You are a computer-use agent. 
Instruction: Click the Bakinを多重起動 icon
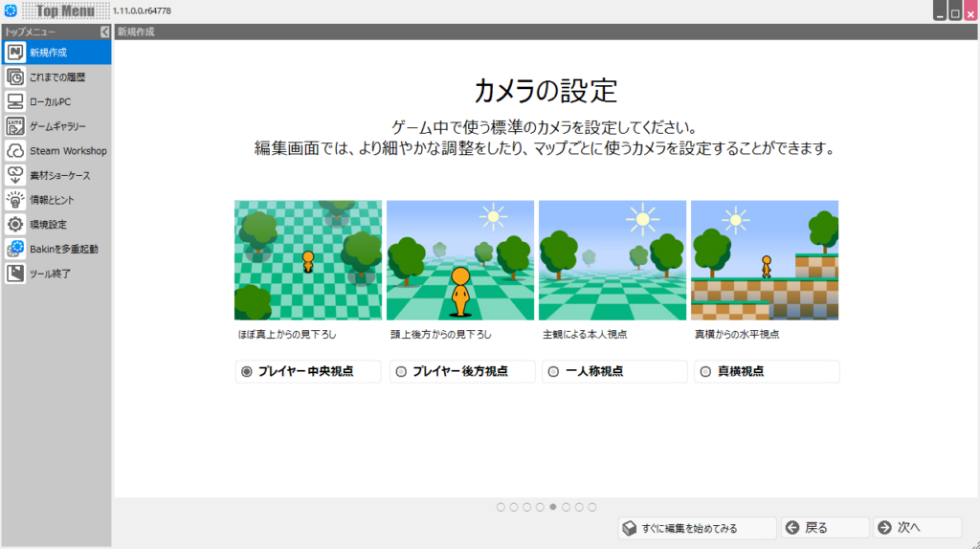(15, 249)
